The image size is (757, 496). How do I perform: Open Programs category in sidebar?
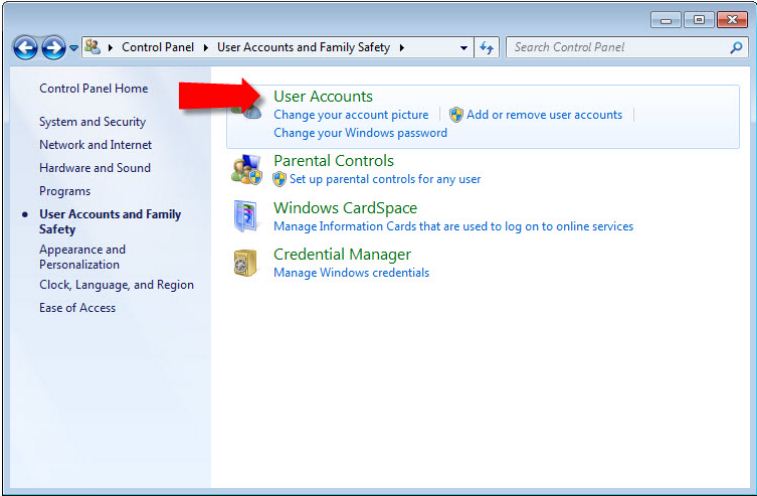pyautogui.click(x=65, y=191)
